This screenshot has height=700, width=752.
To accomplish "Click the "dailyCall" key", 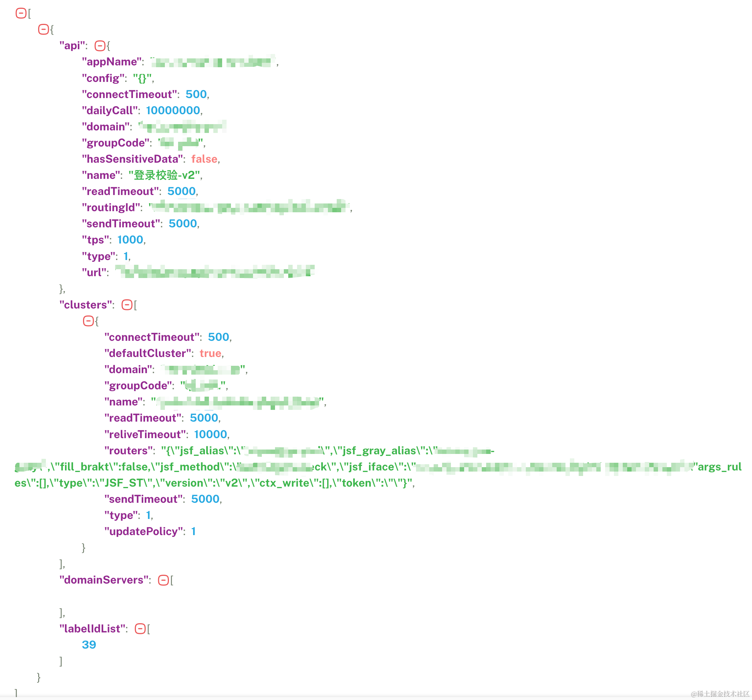I will pos(110,111).
